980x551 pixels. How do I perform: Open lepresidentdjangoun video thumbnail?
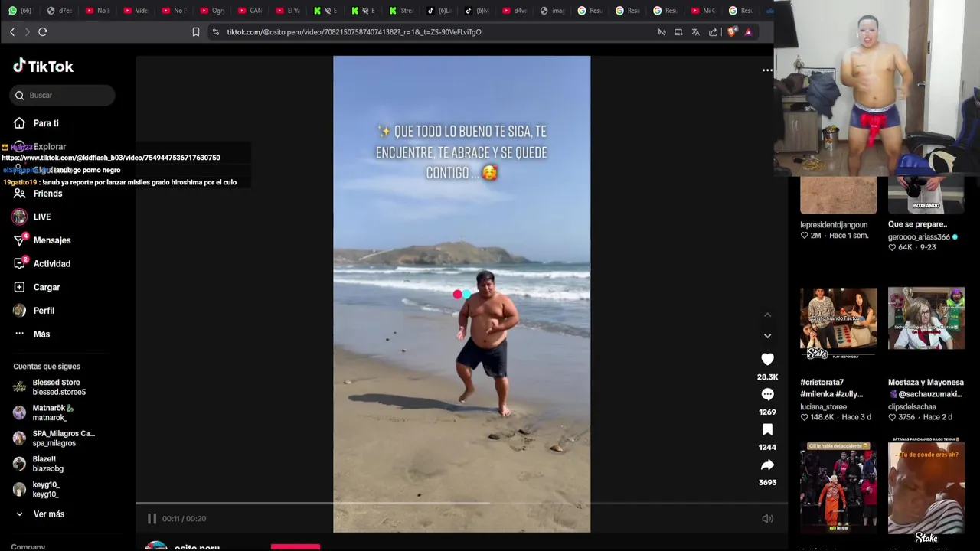838,195
